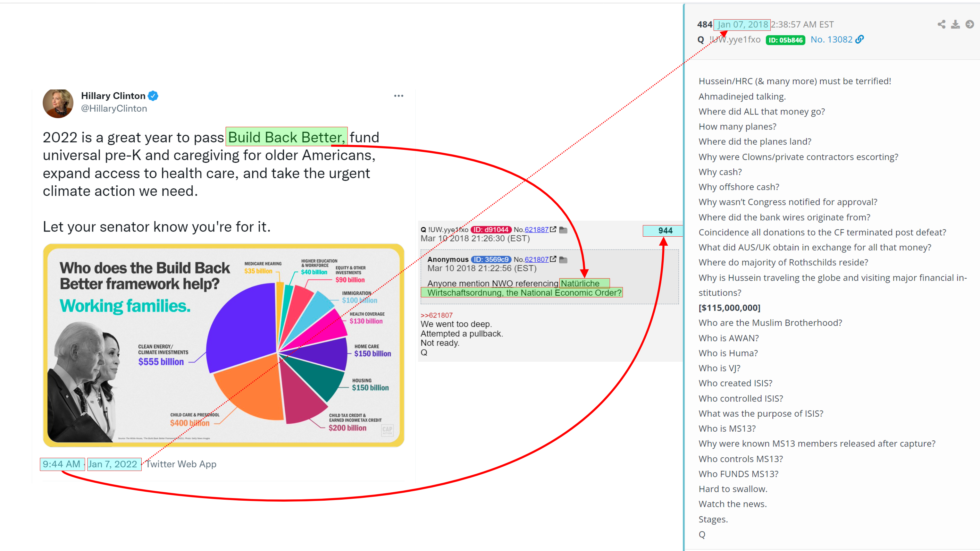The image size is (980, 551).
Task: Click Hillary Clinton's profile avatar
Action: [x=58, y=103]
